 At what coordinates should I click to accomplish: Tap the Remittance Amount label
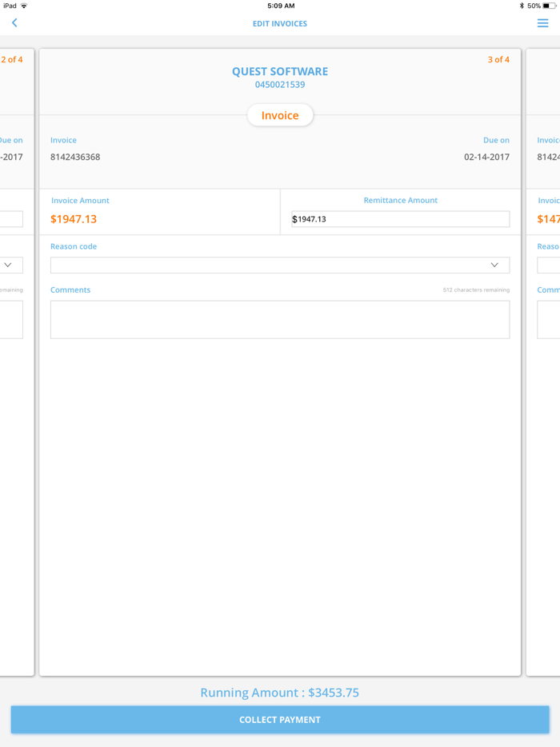[400, 200]
